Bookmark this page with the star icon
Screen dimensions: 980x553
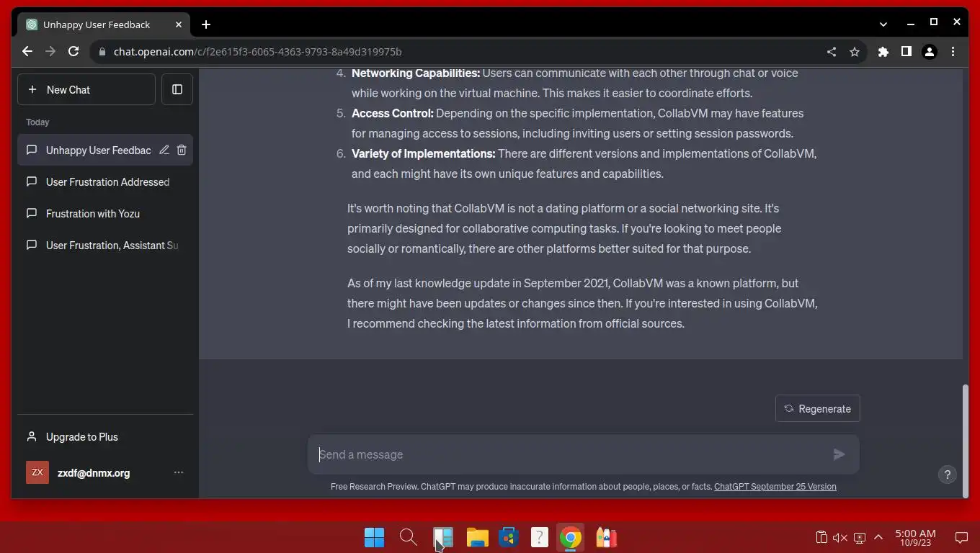pyautogui.click(x=855, y=52)
